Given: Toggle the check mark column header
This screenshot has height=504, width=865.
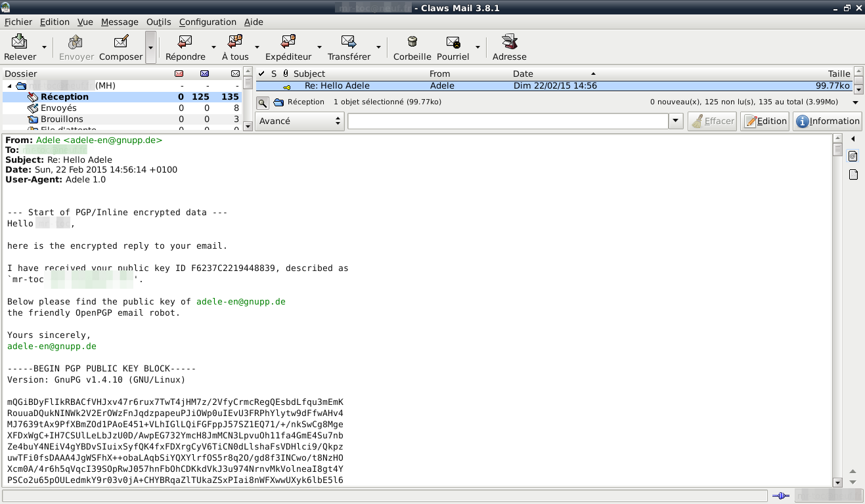Looking at the screenshot, I should point(261,73).
